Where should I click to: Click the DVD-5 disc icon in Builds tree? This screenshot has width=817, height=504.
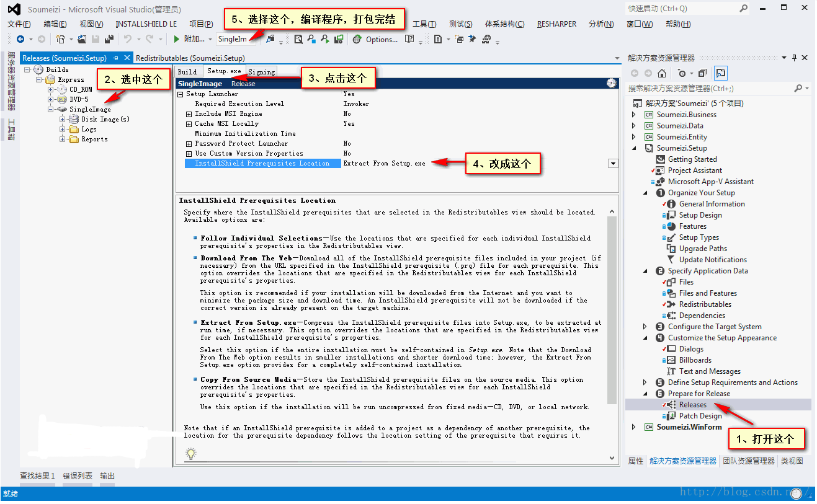pyautogui.click(x=62, y=99)
